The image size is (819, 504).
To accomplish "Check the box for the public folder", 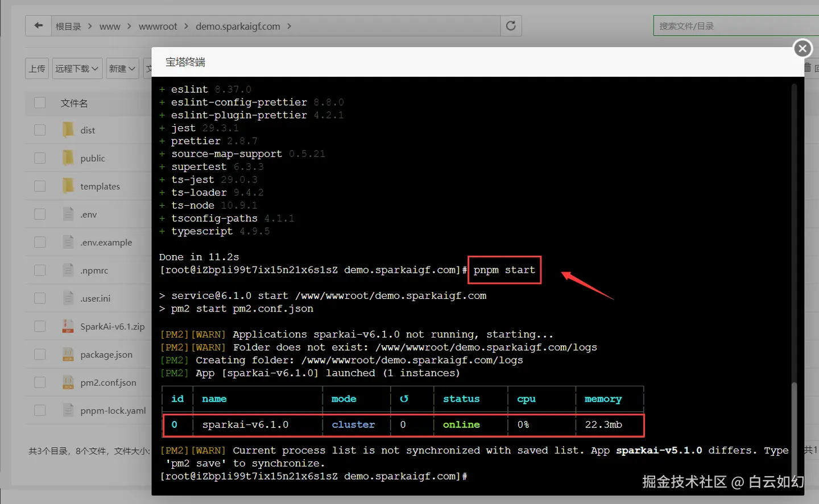I will pos(40,158).
